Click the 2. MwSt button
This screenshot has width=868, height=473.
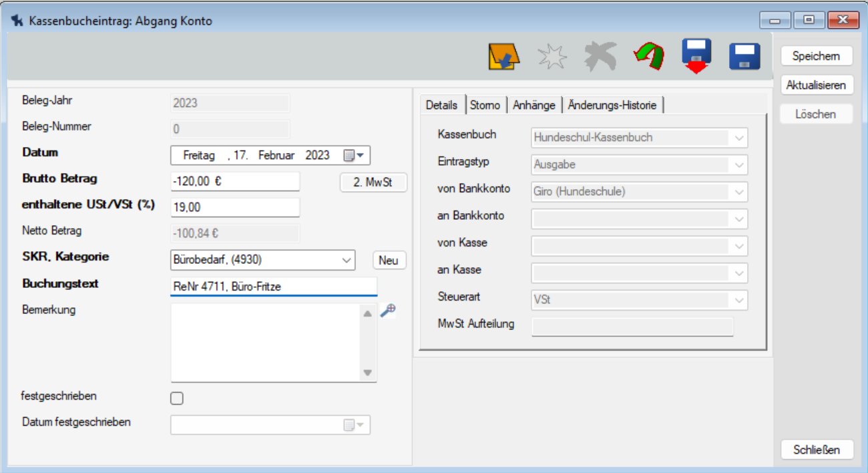click(x=373, y=182)
